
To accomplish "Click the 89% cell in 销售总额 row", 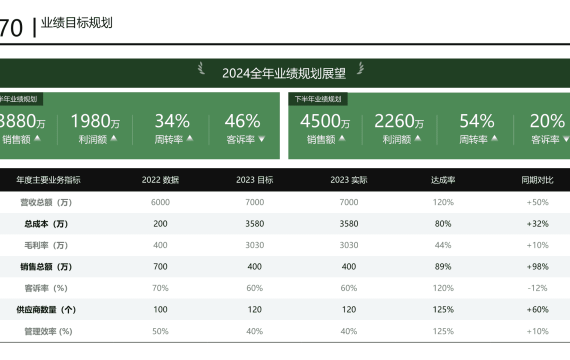I will point(443,267).
